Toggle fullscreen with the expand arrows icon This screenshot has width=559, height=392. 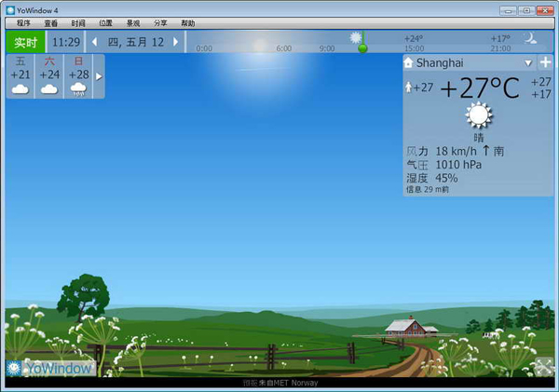(544, 368)
